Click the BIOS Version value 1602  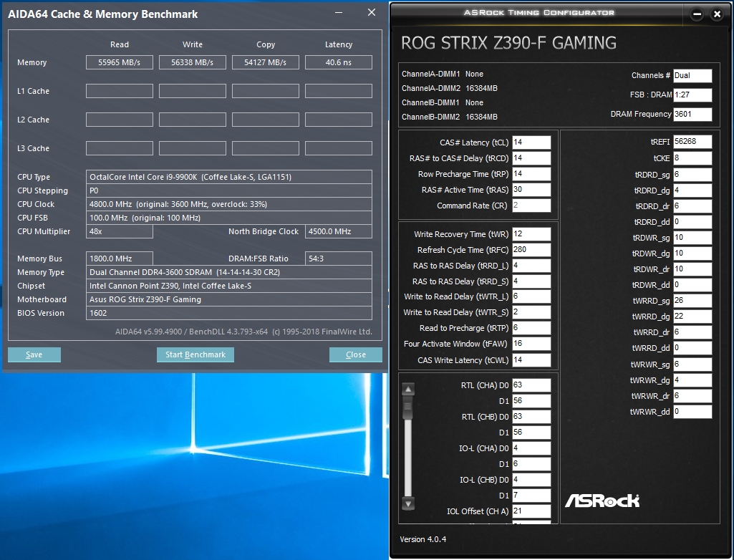[229, 313]
